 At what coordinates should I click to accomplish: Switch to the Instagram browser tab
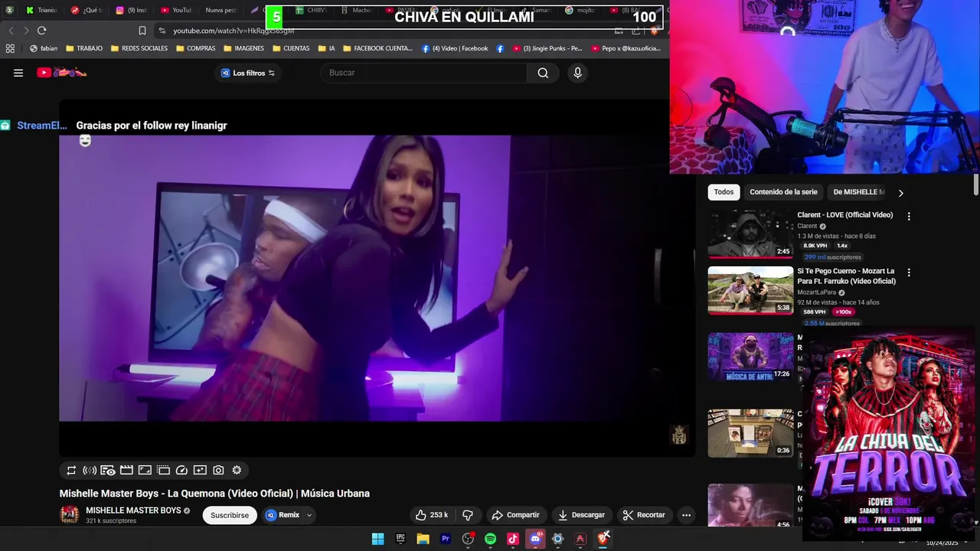pyautogui.click(x=130, y=10)
